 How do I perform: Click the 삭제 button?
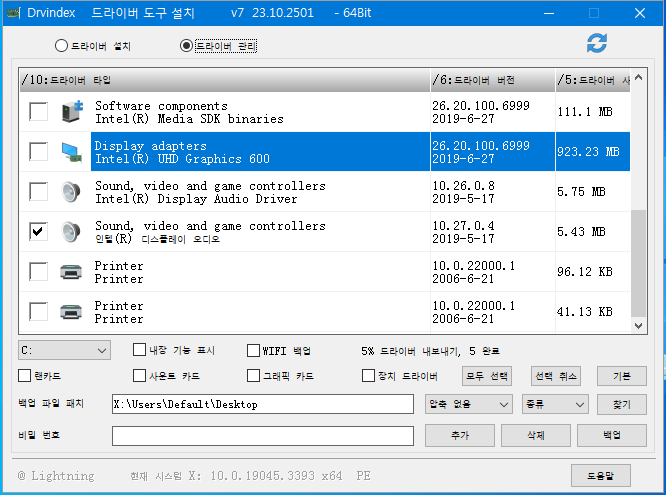click(536, 435)
